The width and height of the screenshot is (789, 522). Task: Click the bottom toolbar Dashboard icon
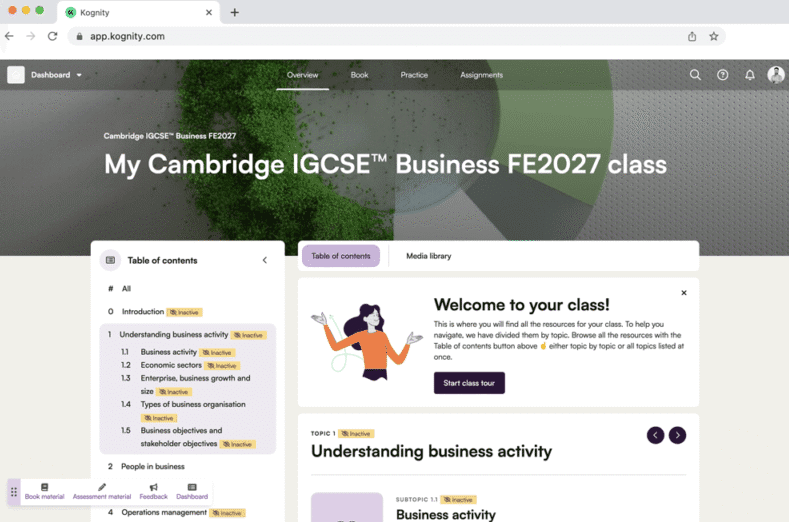click(192, 487)
